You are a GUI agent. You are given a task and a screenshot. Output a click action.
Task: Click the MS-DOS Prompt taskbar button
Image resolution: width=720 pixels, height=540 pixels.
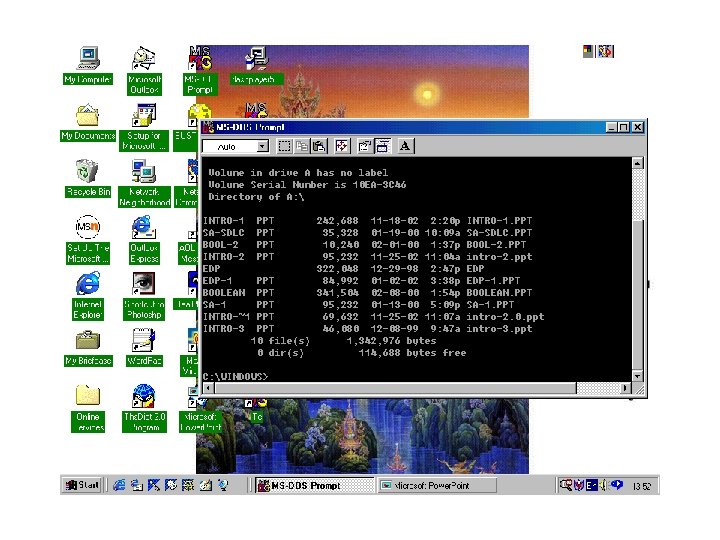click(x=315, y=485)
